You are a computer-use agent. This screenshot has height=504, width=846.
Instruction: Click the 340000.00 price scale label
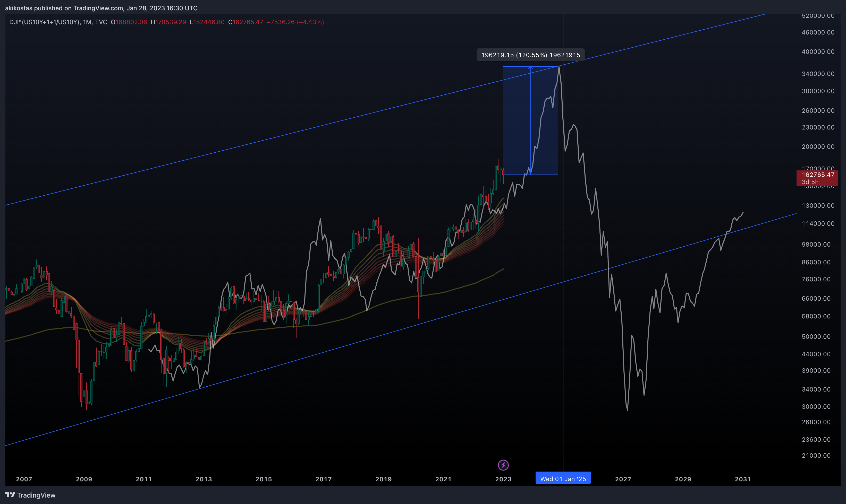click(x=818, y=74)
